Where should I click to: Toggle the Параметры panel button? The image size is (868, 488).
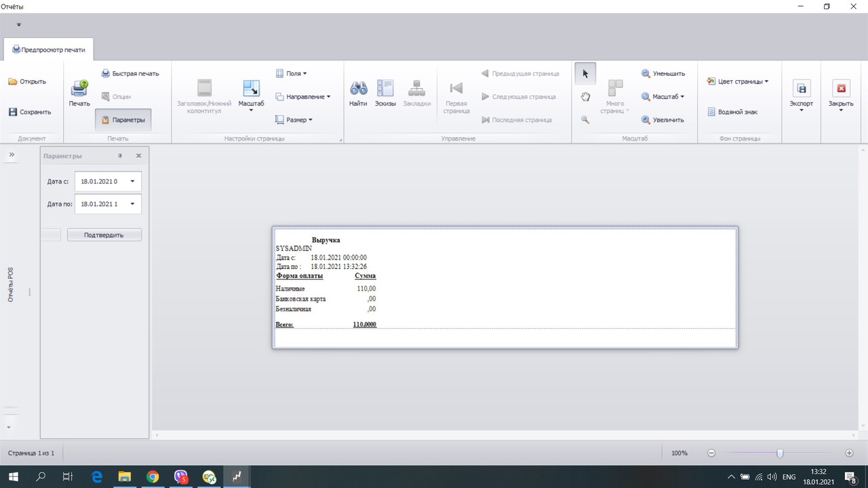123,120
